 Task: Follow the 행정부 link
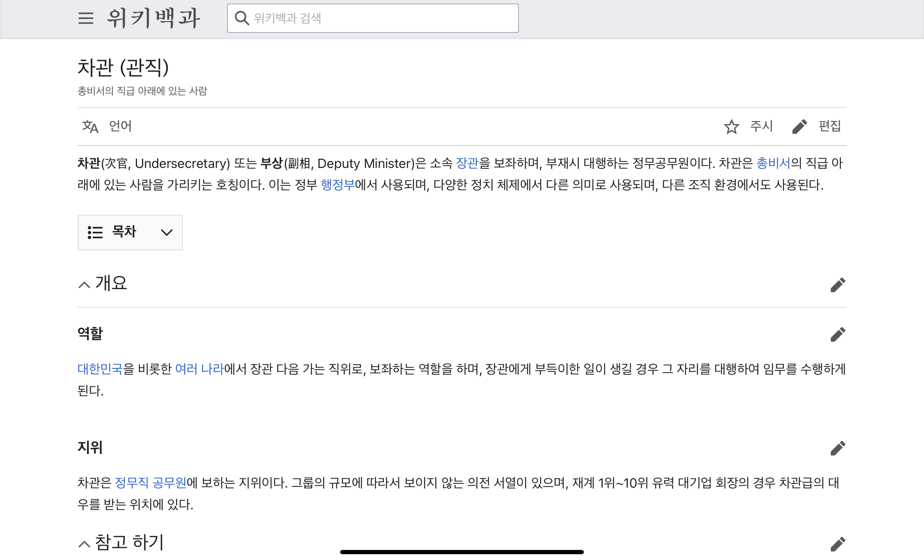337,185
